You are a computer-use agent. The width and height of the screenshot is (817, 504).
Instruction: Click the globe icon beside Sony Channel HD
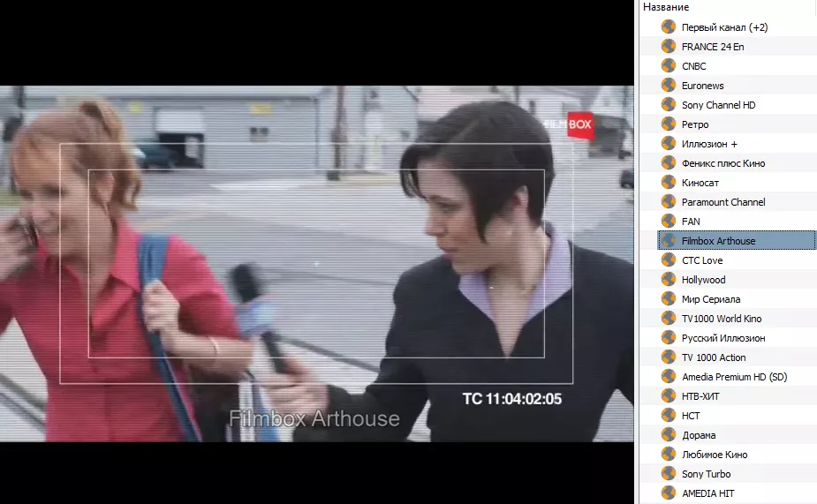click(x=669, y=105)
